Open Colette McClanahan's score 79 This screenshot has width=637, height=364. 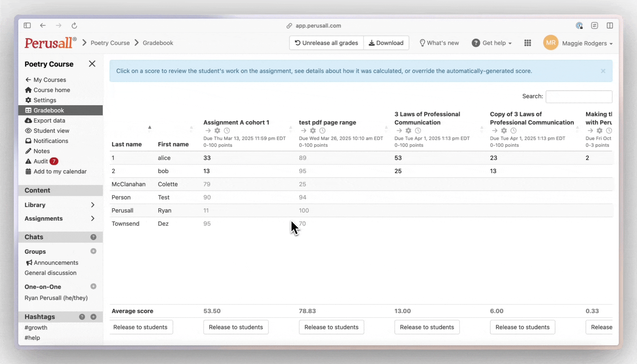(x=207, y=184)
